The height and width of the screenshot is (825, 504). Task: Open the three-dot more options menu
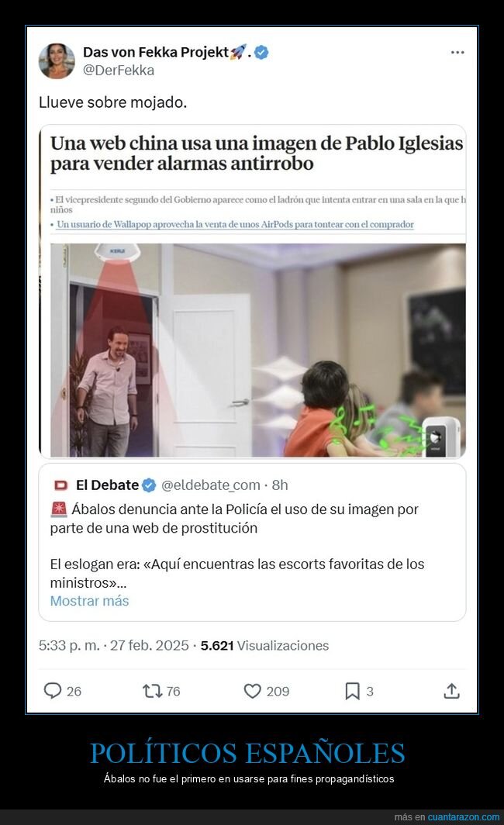coord(457,52)
